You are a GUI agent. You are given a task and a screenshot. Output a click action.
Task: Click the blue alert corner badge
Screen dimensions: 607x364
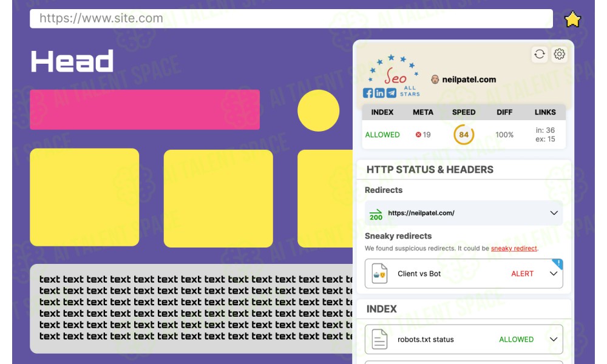pyautogui.click(x=558, y=263)
